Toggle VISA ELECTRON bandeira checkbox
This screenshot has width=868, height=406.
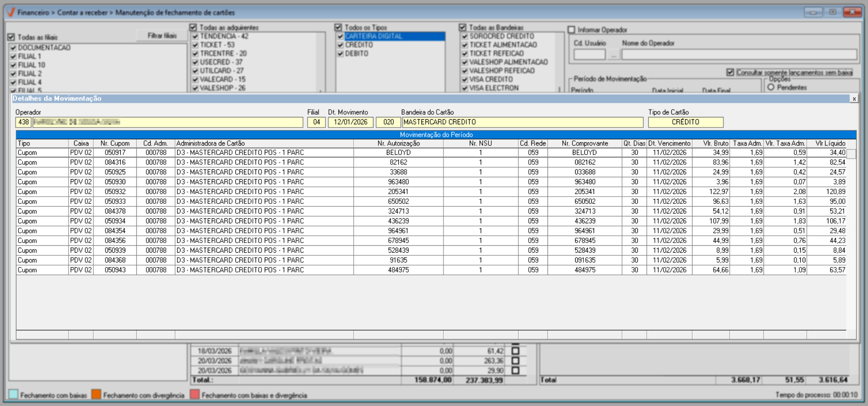coord(465,88)
